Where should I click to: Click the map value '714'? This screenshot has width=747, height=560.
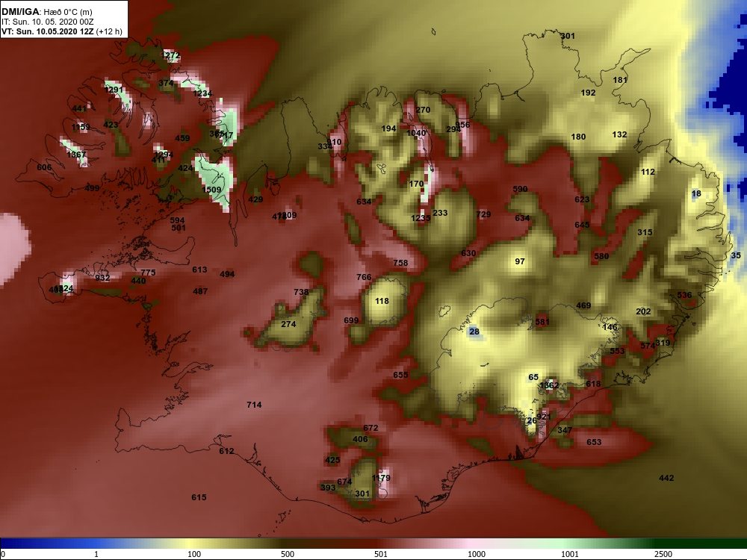click(x=254, y=405)
